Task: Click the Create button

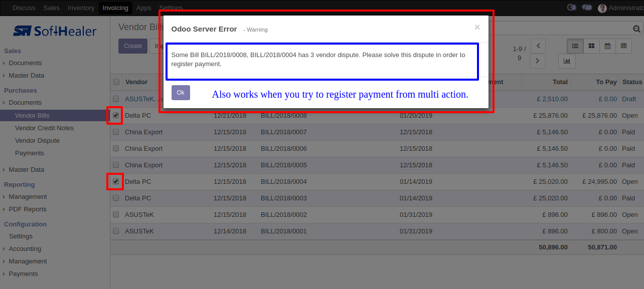Action: (x=133, y=46)
